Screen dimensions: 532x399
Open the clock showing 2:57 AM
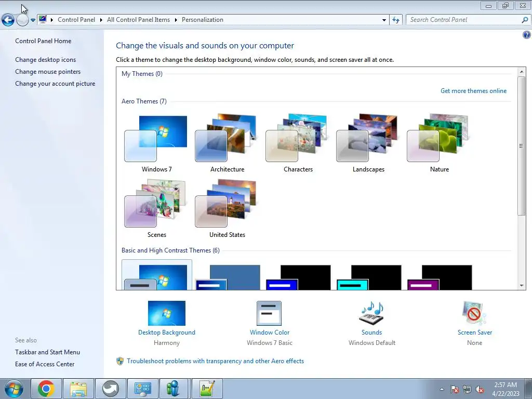point(506,389)
